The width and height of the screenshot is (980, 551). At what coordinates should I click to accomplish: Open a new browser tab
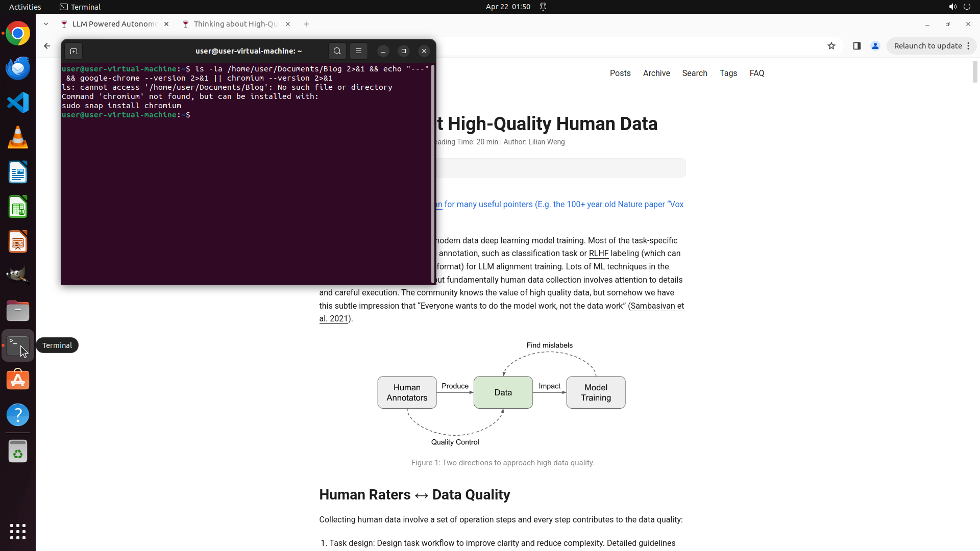pyautogui.click(x=306, y=24)
